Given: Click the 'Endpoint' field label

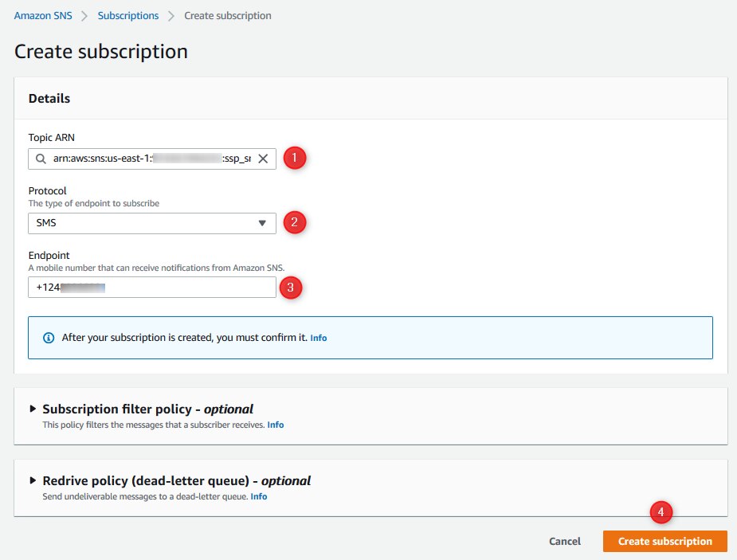Looking at the screenshot, I should point(49,255).
